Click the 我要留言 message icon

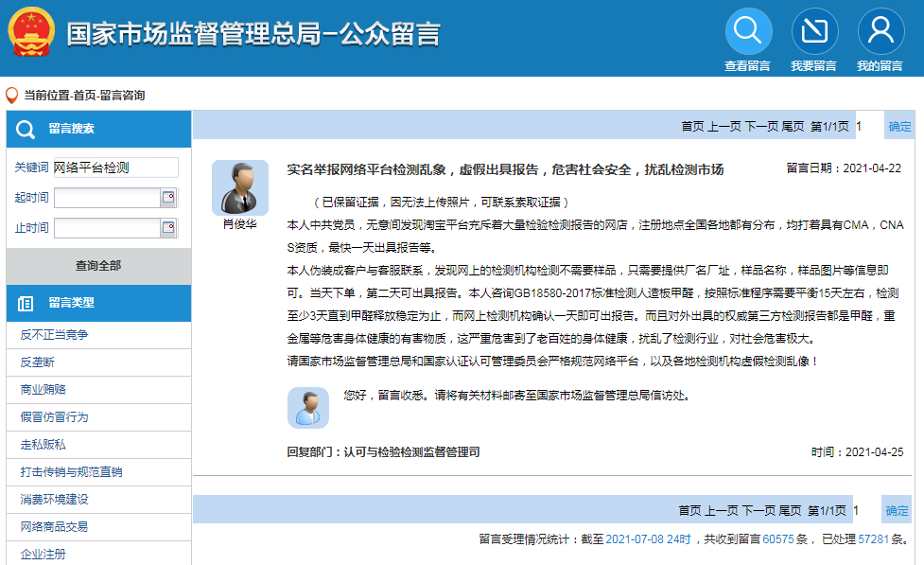tap(814, 29)
